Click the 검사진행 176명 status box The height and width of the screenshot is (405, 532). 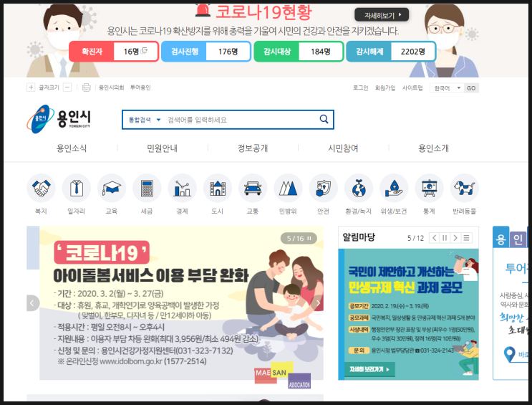(206, 52)
